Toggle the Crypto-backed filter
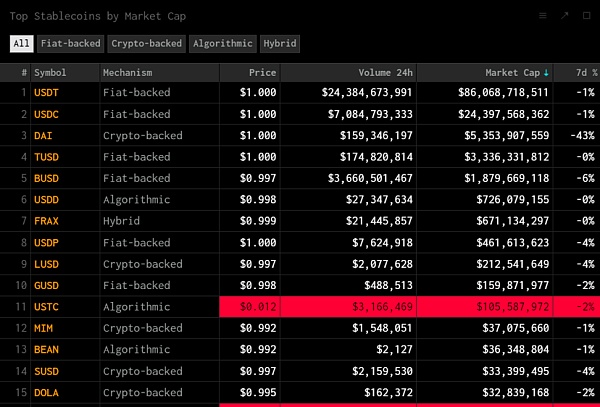 146,44
